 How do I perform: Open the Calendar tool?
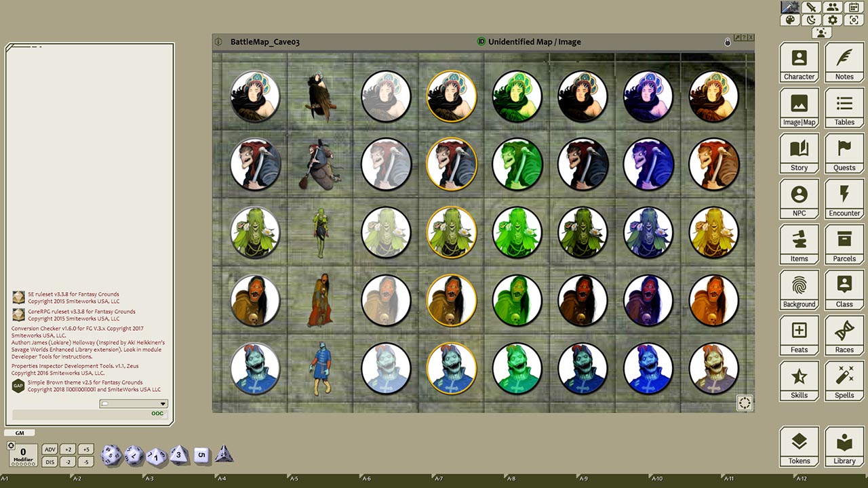[x=852, y=7]
